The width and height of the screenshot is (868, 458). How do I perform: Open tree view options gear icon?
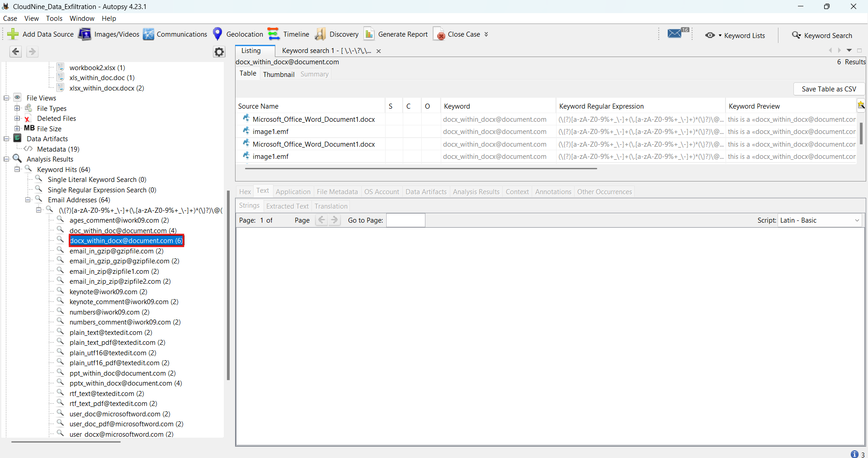coord(219,52)
